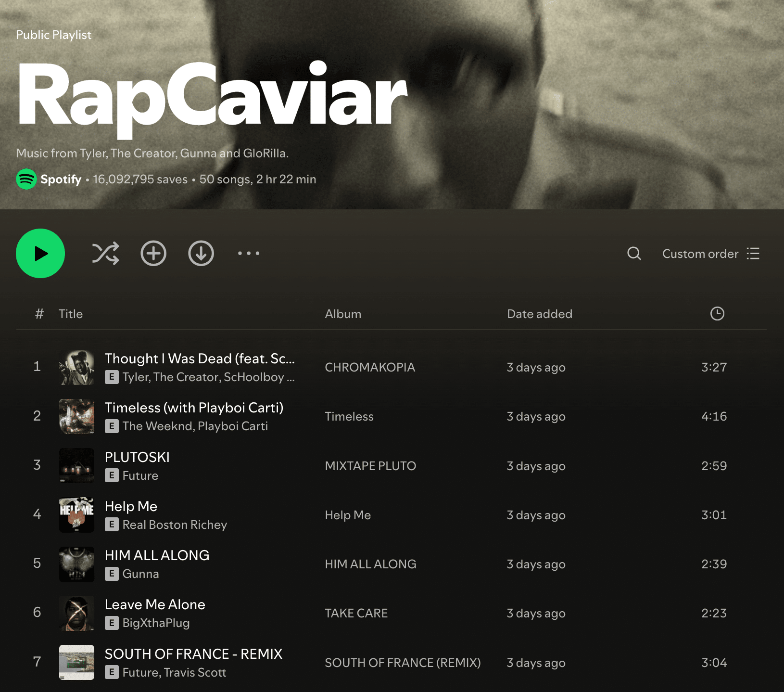
Task: Open TAKE CARE album link
Action: 356,613
